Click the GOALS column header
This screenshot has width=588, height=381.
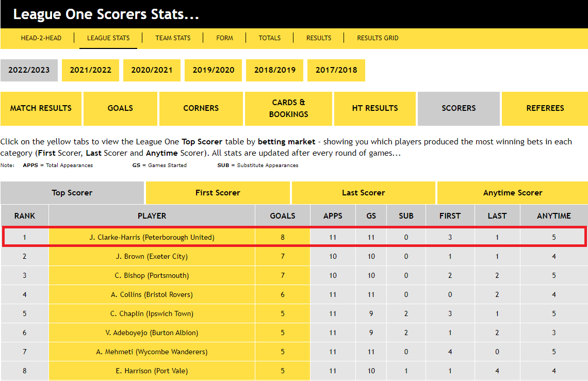[x=282, y=216]
